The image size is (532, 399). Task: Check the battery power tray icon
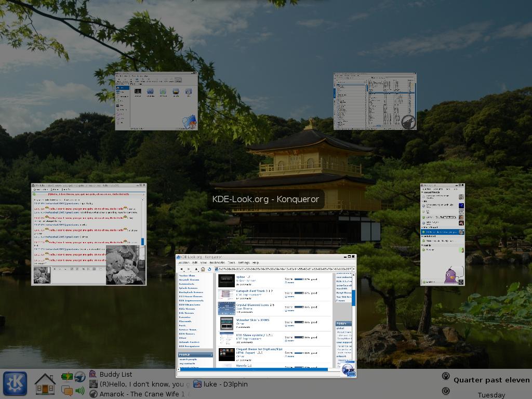pyautogui.click(x=67, y=377)
